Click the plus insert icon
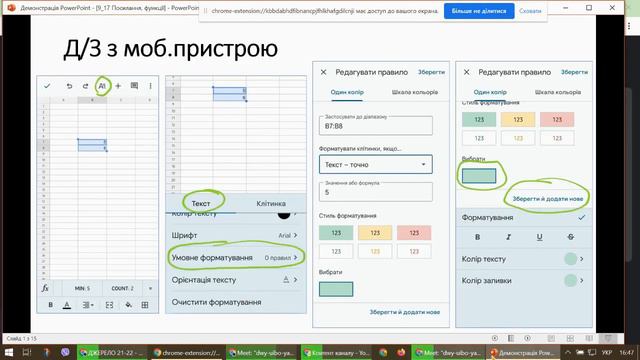Image resolution: width=640 pixels, height=360 pixels. 118,86
